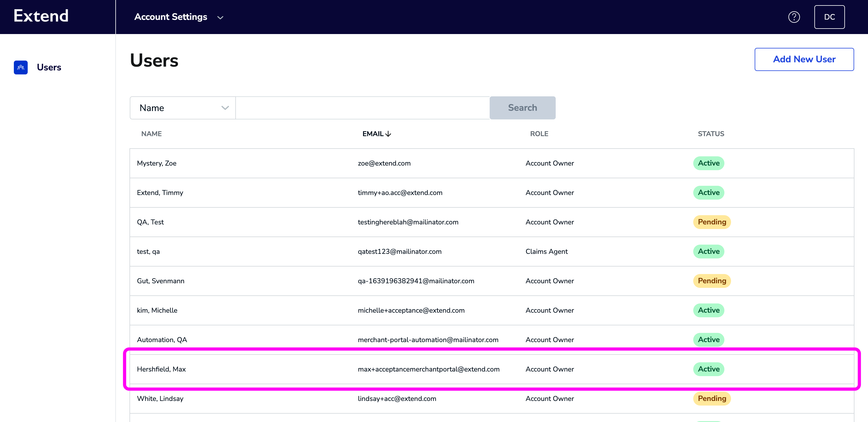Image resolution: width=868 pixels, height=422 pixels.
Task: Sort by ROLE column header
Action: pos(539,134)
